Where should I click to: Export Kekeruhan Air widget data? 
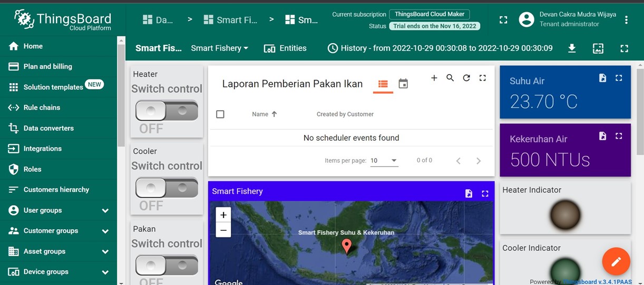pyautogui.click(x=603, y=136)
